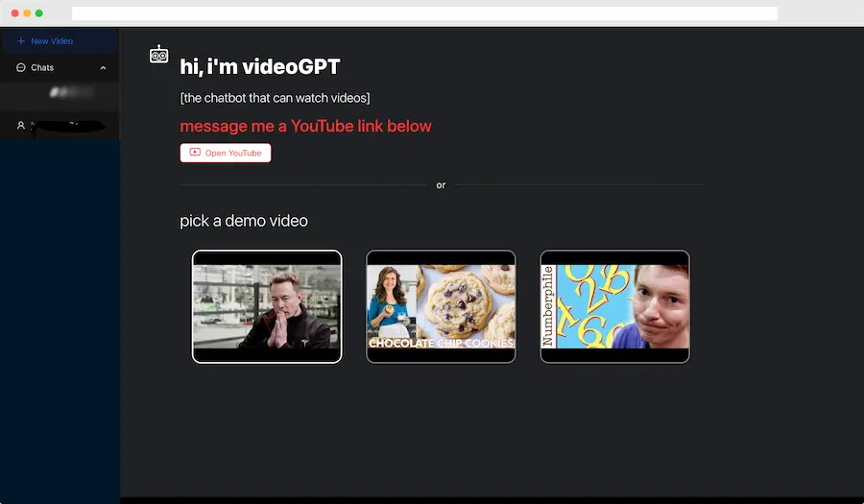Choose the Chocolate Chip Cookies demo video
Image resolution: width=864 pixels, height=504 pixels.
(x=441, y=306)
